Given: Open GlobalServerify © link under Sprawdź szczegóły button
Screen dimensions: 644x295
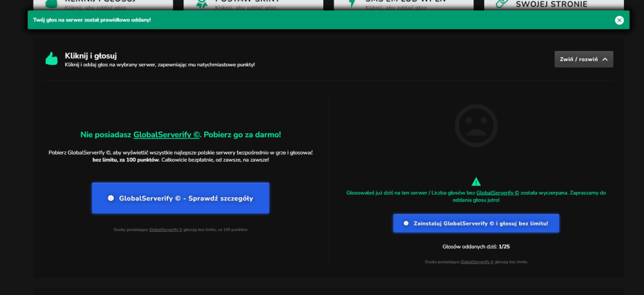Looking at the screenshot, I should [166, 230].
